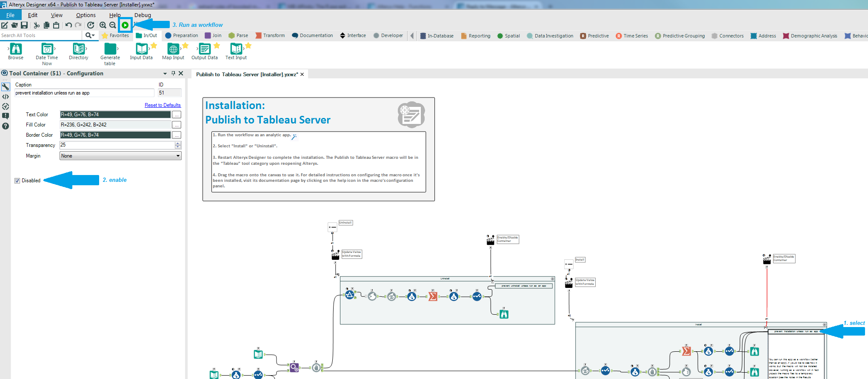Select the Browse tool in the palette
The width and height of the screenshot is (868, 379).
click(16, 52)
